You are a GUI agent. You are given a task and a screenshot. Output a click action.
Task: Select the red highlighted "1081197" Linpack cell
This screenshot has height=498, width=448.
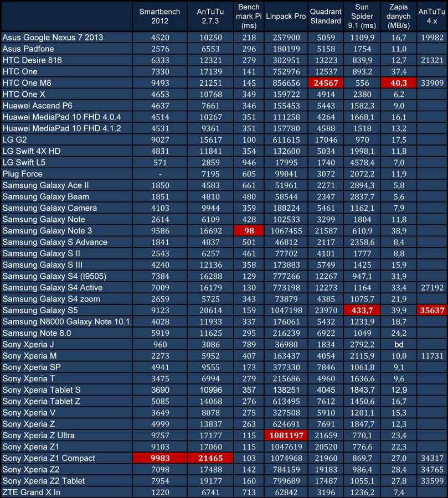(x=286, y=435)
